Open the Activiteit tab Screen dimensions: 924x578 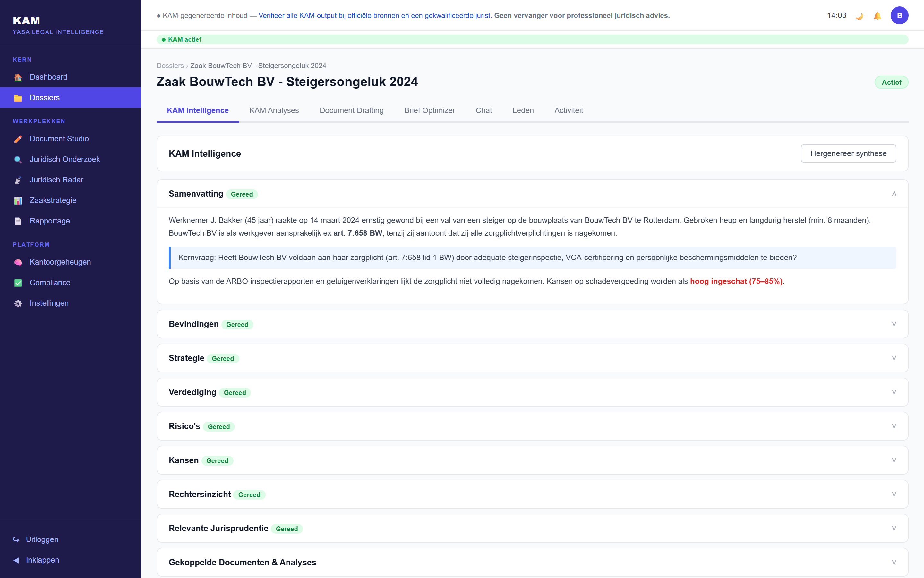569,110
